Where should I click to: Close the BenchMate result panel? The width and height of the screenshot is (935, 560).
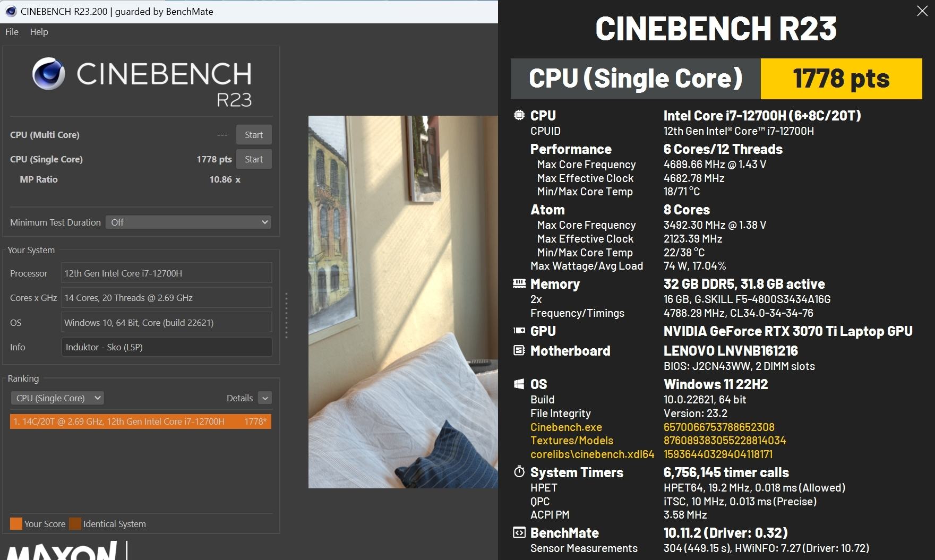click(922, 11)
